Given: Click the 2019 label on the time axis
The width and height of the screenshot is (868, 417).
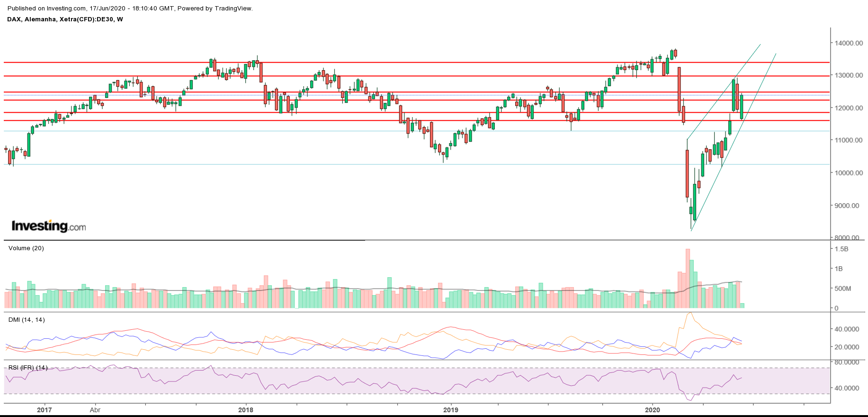Looking at the screenshot, I should tap(451, 410).
